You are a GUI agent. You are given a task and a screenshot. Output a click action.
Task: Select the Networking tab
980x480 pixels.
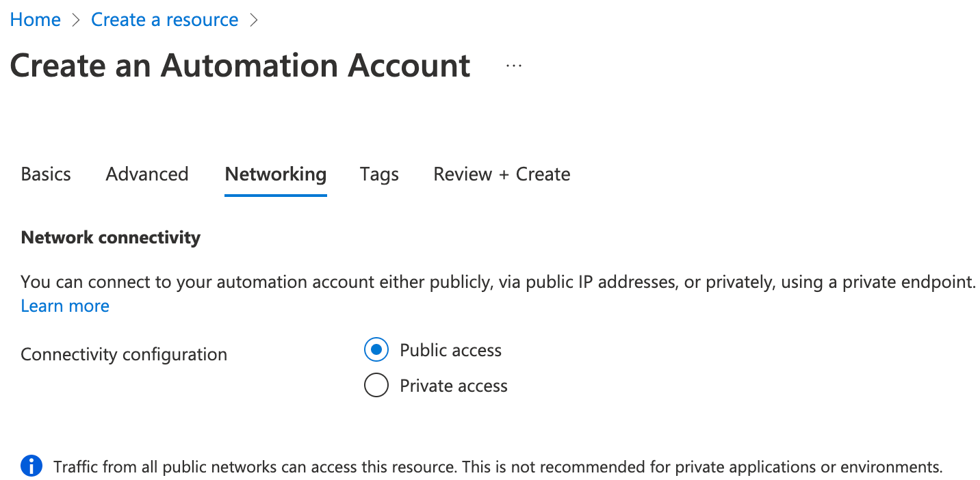pos(275,174)
